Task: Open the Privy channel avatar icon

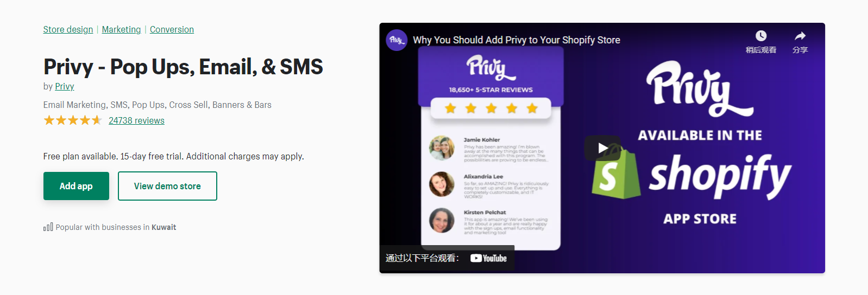Action: [397, 40]
